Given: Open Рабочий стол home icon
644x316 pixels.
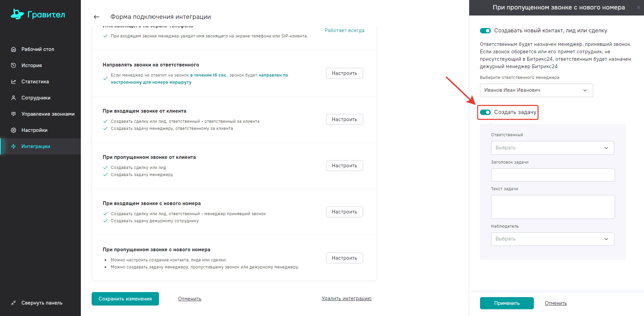Looking at the screenshot, I should coord(13,49).
